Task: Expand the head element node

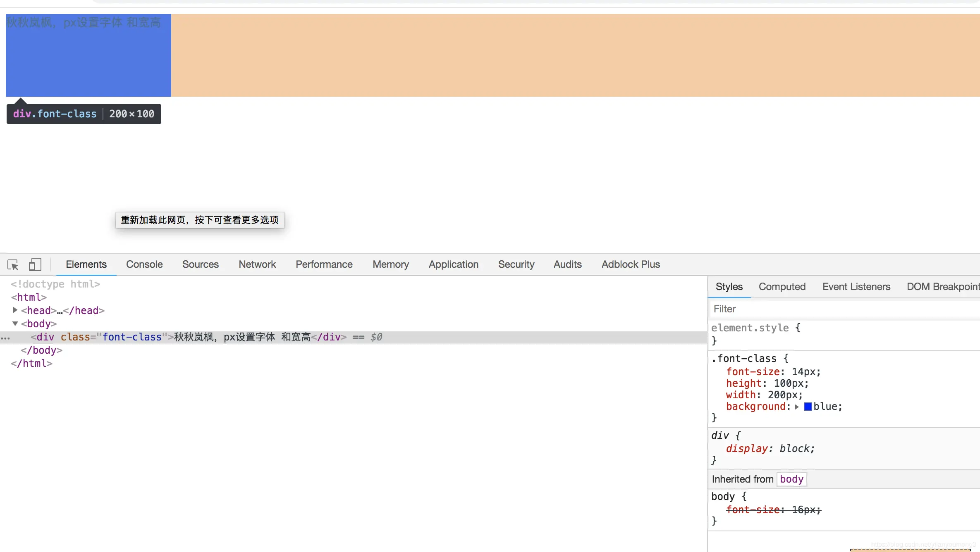Action: (15, 310)
